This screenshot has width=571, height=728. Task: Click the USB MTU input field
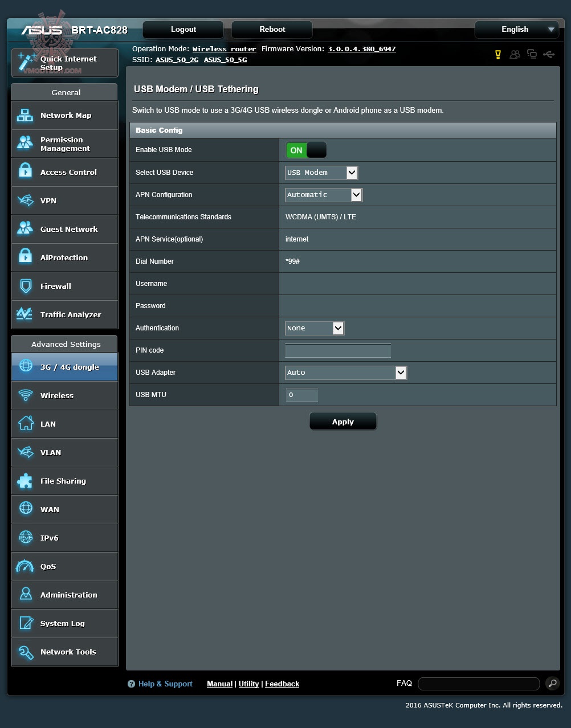(x=301, y=395)
